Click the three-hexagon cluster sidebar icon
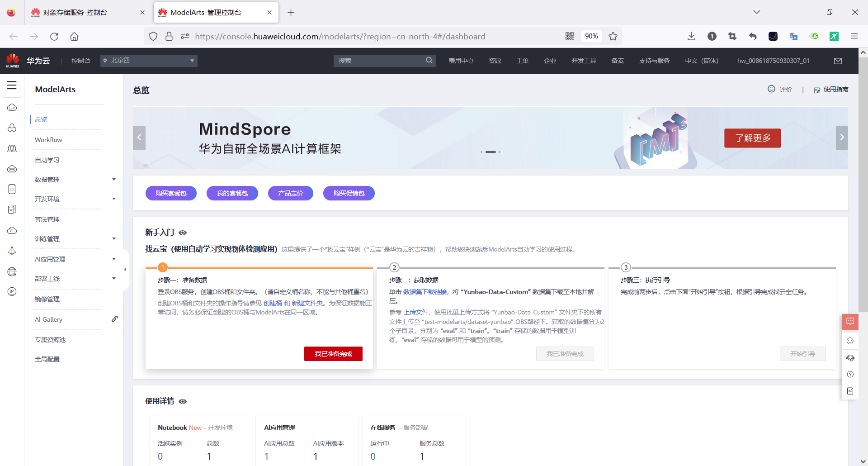 coord(12,128)
